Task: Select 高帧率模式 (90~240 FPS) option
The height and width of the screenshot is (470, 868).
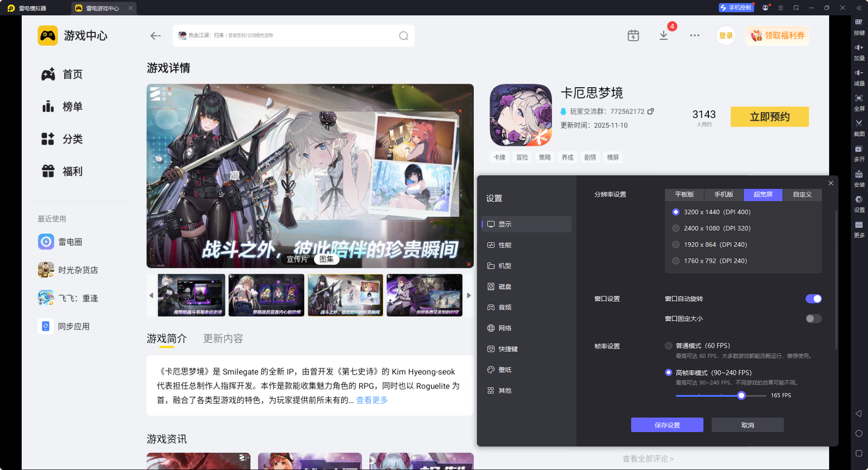Action: coord(669,372)
